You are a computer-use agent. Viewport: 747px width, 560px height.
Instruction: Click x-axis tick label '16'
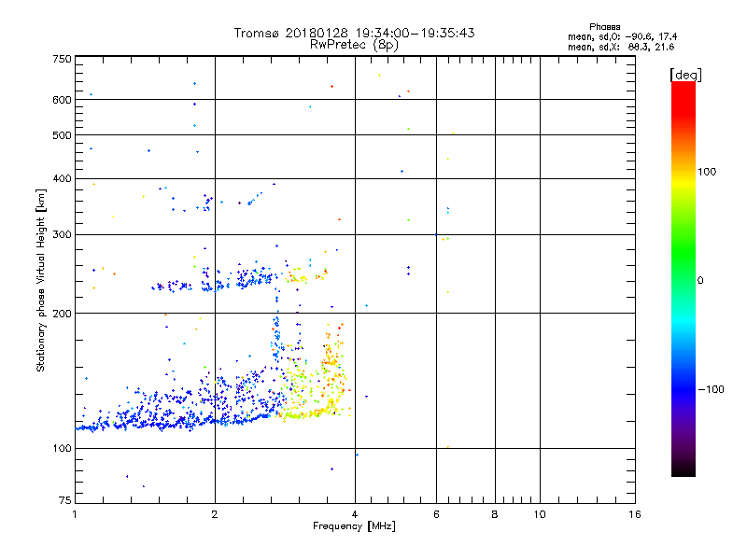635,514
